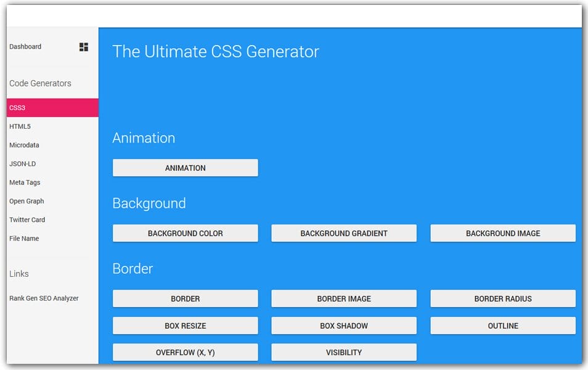Open the JSON-LD generator
The height and width of the screenshot is (370, 588).
click(22, 163)
